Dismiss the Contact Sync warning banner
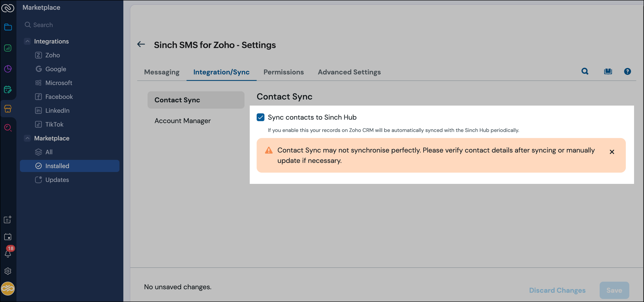The height and width of the screenshot is (302, 644). click(x=612, y=152)
